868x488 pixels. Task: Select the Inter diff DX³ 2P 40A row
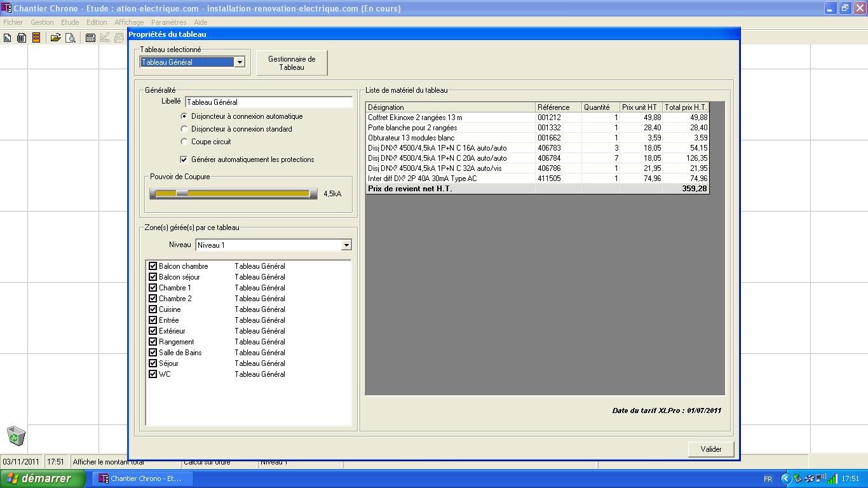537,179
